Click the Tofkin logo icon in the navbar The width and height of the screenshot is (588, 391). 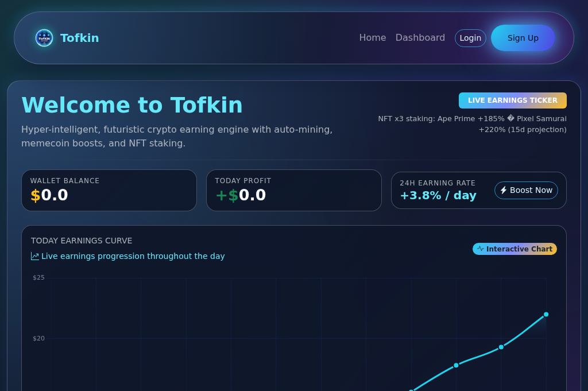(44, 38)
